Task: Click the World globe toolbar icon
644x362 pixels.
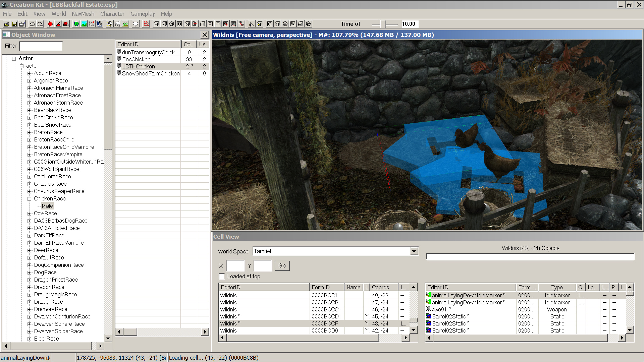Action: point(76,24)
